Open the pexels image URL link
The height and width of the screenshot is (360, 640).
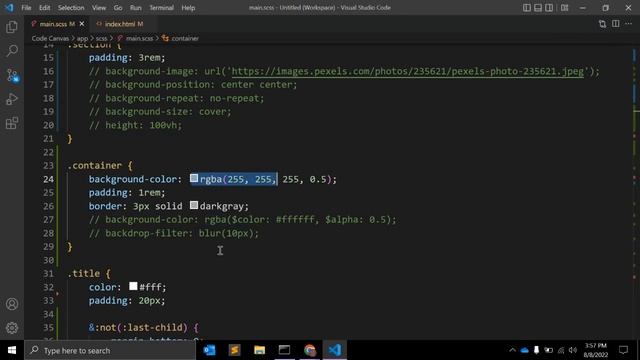point(408,71)
